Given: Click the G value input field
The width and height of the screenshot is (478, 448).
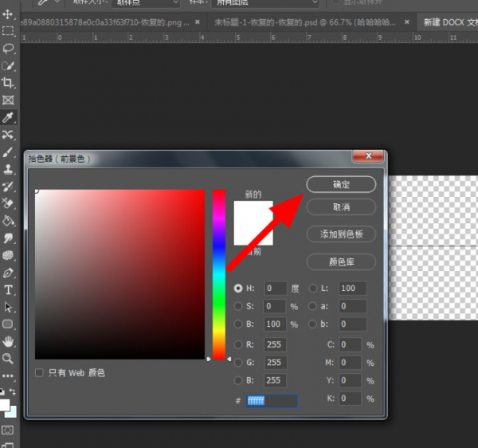Looking at the screenshot, I should [x=276, y=363].
